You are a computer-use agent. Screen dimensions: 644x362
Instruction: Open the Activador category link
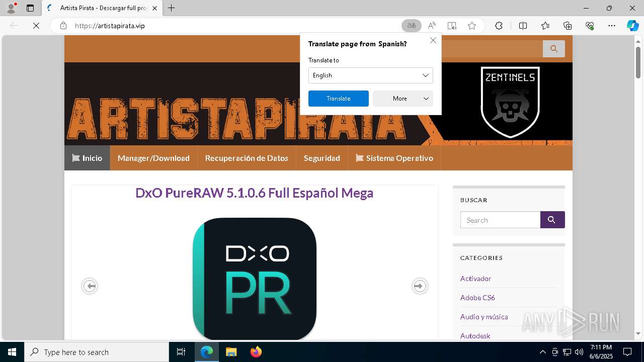coord(475,279)
